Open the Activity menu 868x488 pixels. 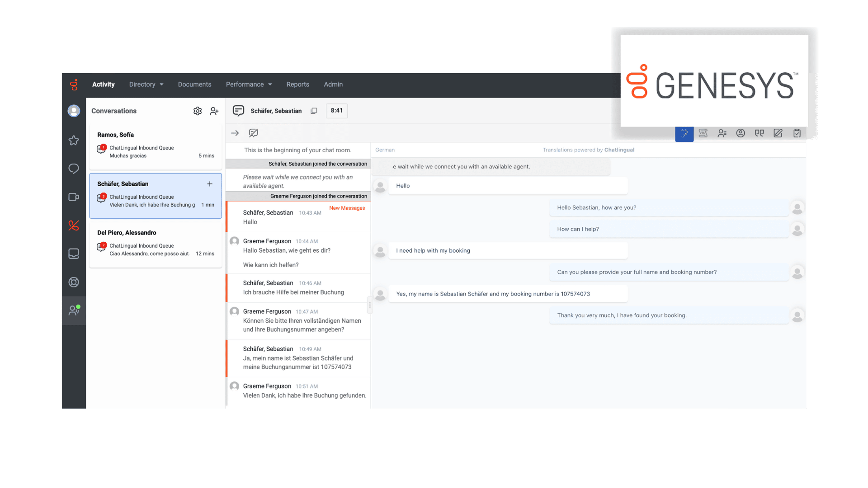point(104,84)
